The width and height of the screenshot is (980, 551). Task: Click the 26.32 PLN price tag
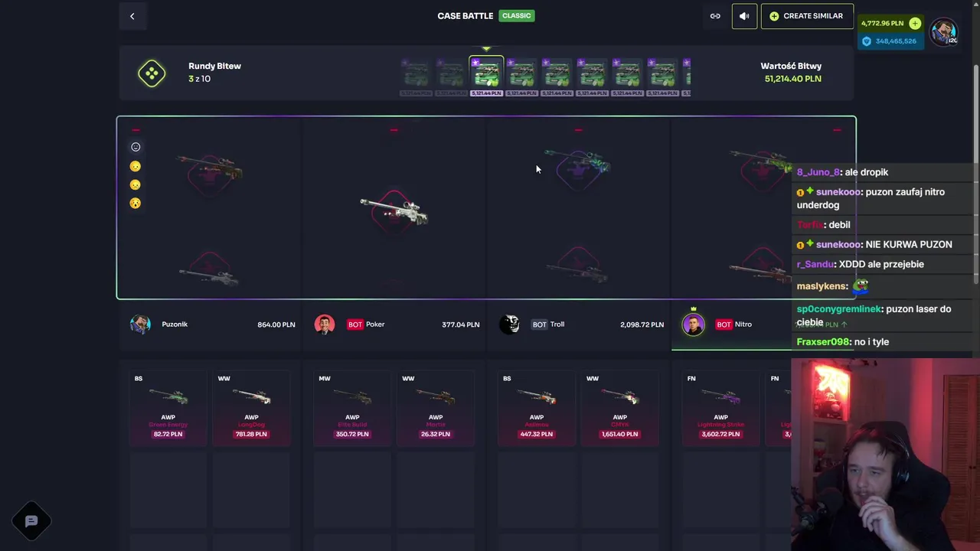[436, 434]
